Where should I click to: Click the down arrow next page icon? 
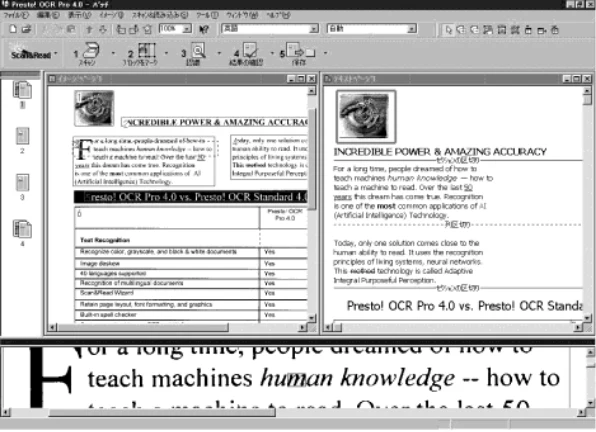click(x=103, y=29)
